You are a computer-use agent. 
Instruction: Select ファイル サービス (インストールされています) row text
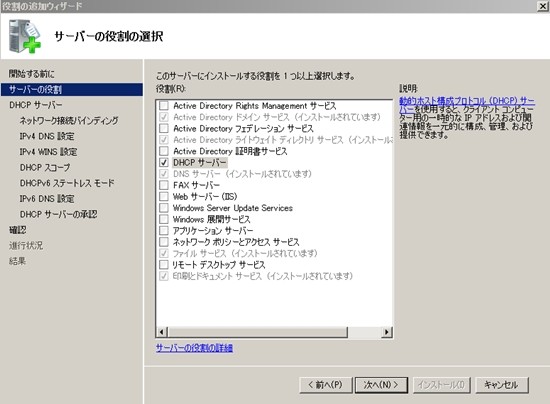pyautogui.click(x=245, y=253)
